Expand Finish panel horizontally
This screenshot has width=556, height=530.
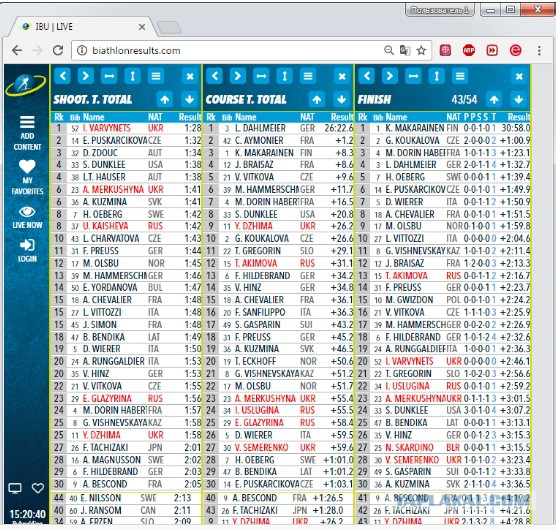[x=413, y=76]
